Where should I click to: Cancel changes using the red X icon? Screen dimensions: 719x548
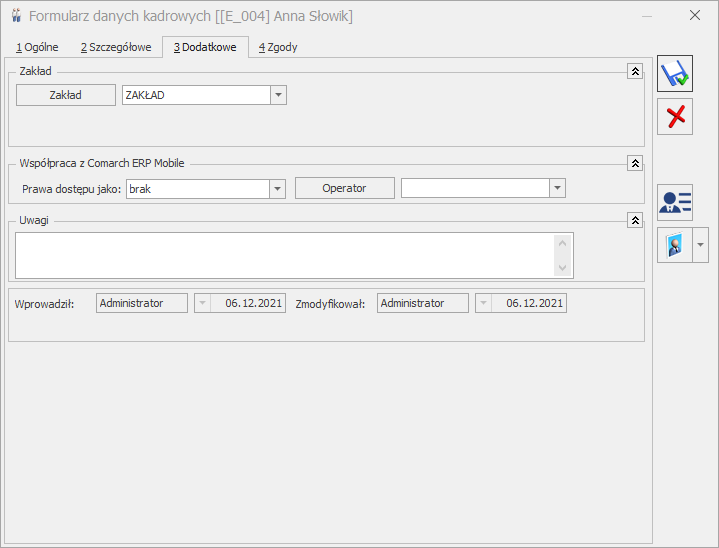click(675, 116)
